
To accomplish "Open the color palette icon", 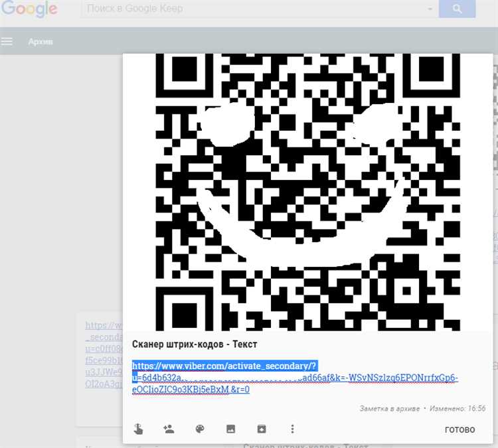I will (x=200, y=429).
